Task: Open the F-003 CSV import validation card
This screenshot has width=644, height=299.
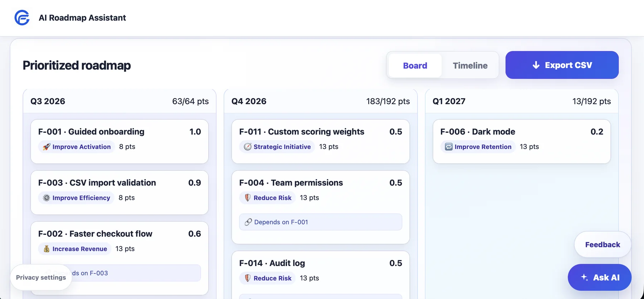Action: (x=119, y=193)
